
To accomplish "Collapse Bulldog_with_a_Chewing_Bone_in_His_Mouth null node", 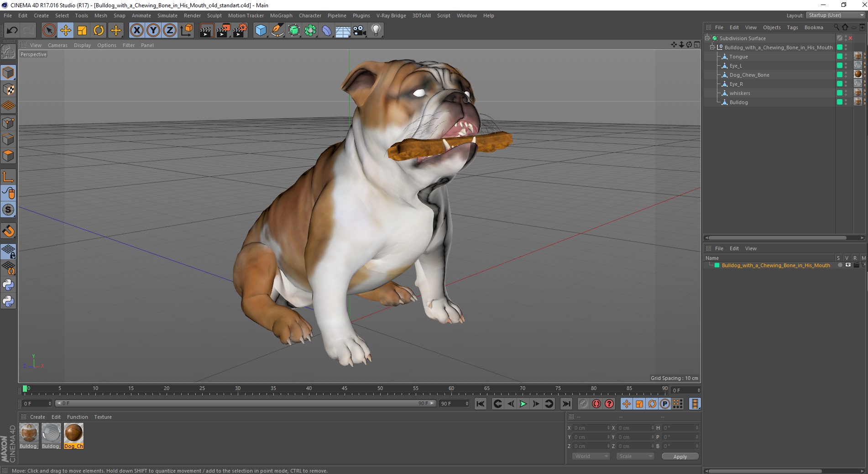I will click(x=712, y=47).
